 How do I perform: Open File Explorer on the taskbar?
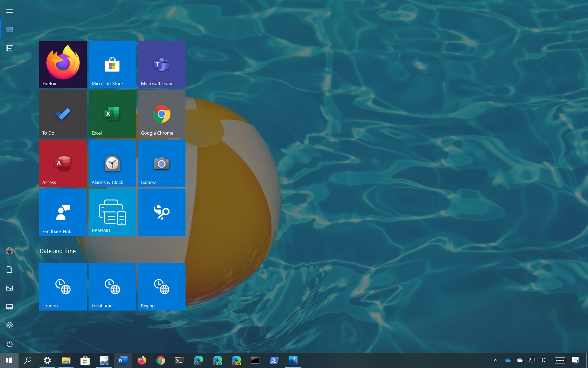pyautogui.click(x=66, y=360)
